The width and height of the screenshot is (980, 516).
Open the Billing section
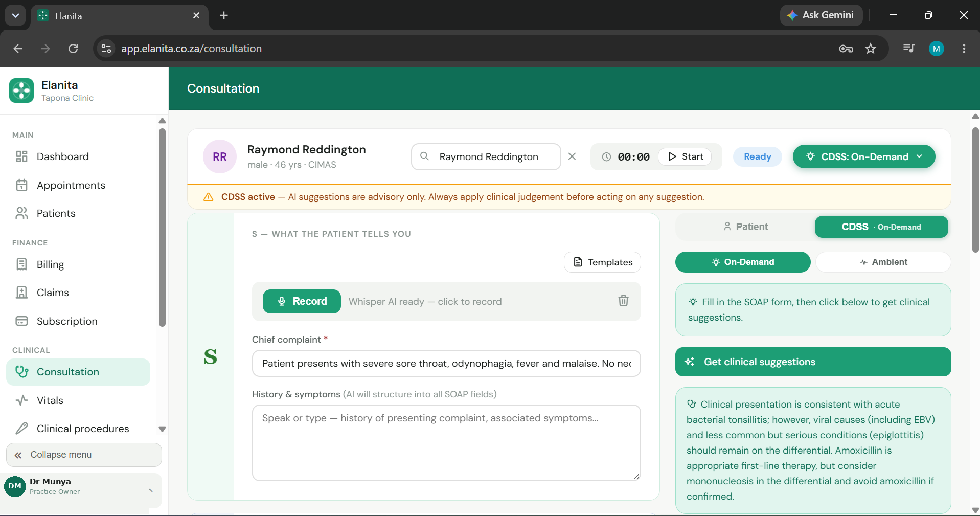(78, 264)
